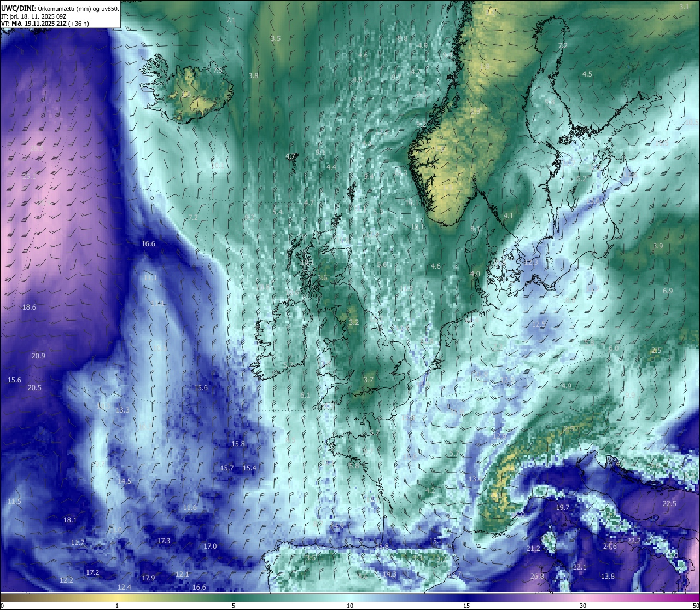Click the 4.2 value label
Viewport: 700px width, 610px height.
pos(430,491)
